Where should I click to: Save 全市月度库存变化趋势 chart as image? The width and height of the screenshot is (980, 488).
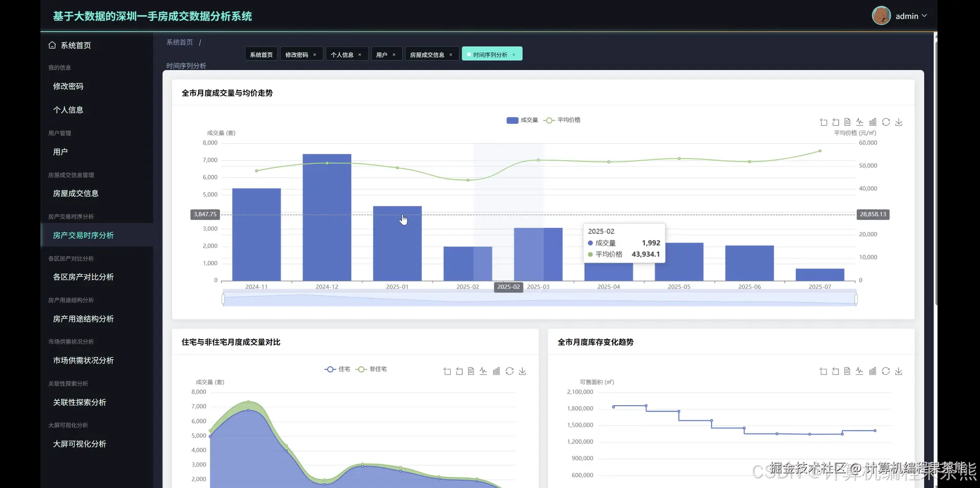(x=899, y=371)
